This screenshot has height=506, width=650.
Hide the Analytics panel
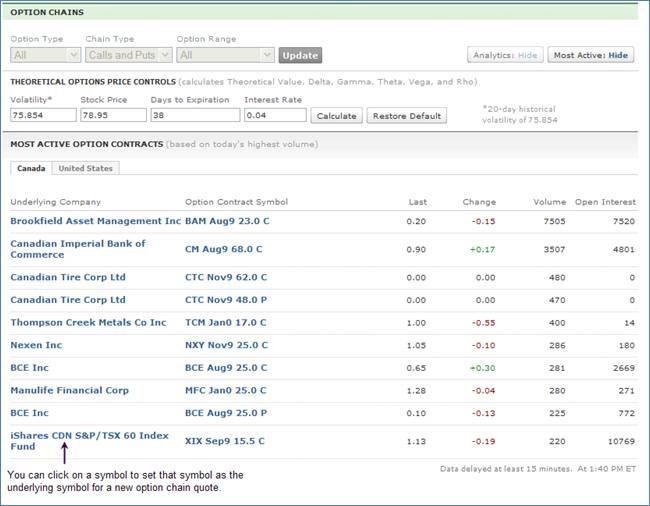pos(505,55)
